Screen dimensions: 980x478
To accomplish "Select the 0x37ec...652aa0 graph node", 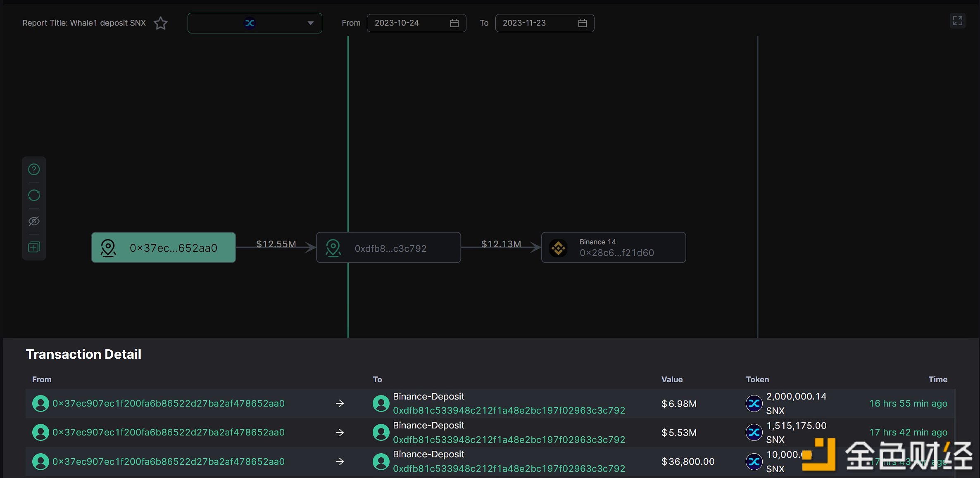I will [x=164, y=248].
